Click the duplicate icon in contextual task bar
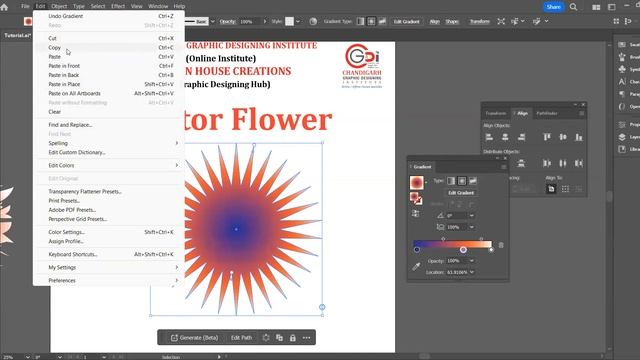 [x=279, y=338]
